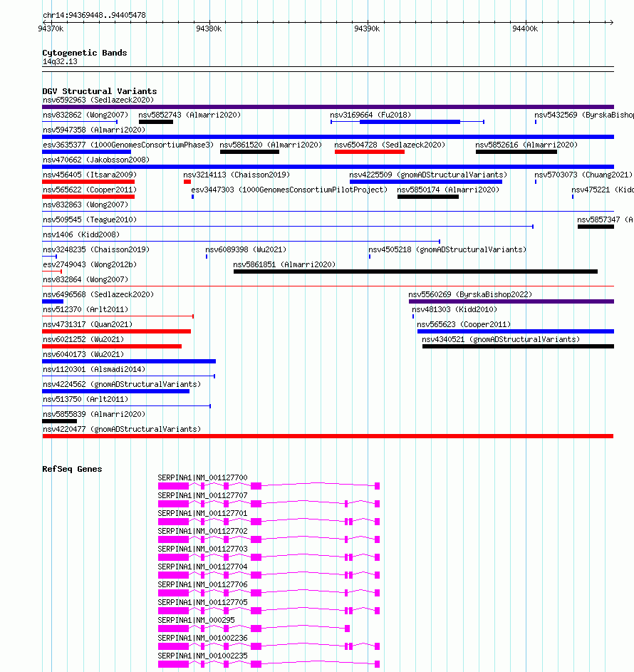
Task: Select the nsv5560269 (ByrskaBishop2022) label
Action: [470, 295]
